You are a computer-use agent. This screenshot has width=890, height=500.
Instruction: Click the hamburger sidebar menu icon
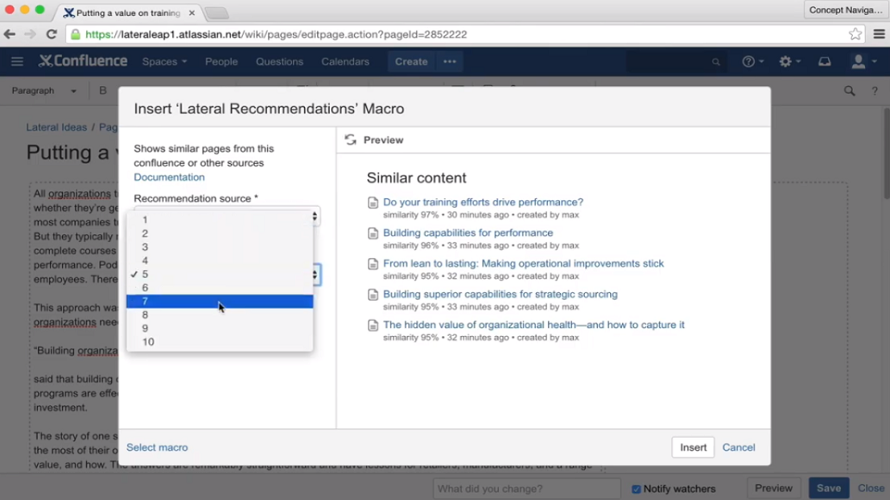17,61
